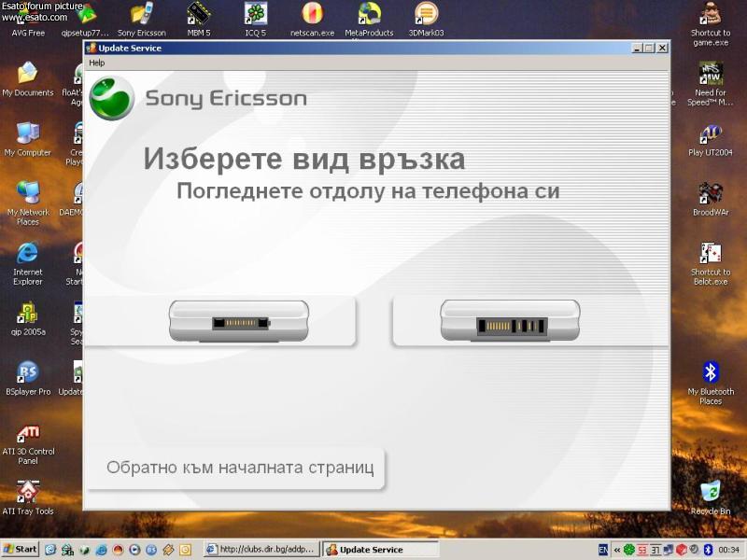Select the Play UT2004 desktop shortcut
Screen dimensions: 747x560
[x=711, y=140]
